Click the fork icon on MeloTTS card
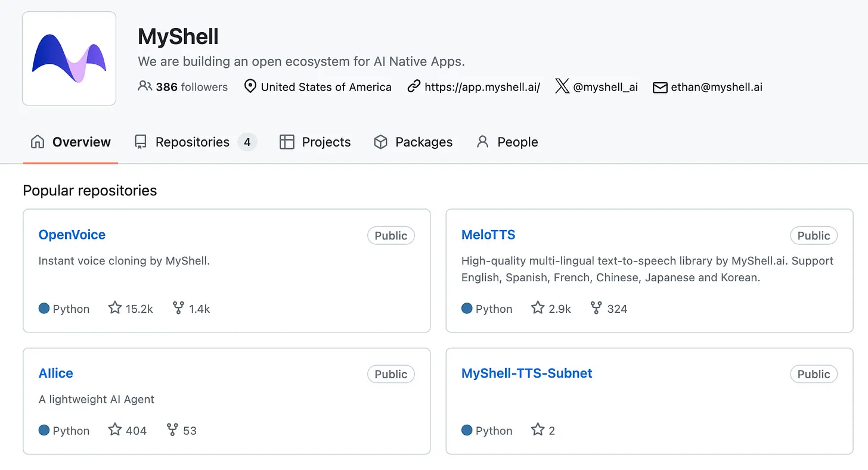 click(596, 308)
